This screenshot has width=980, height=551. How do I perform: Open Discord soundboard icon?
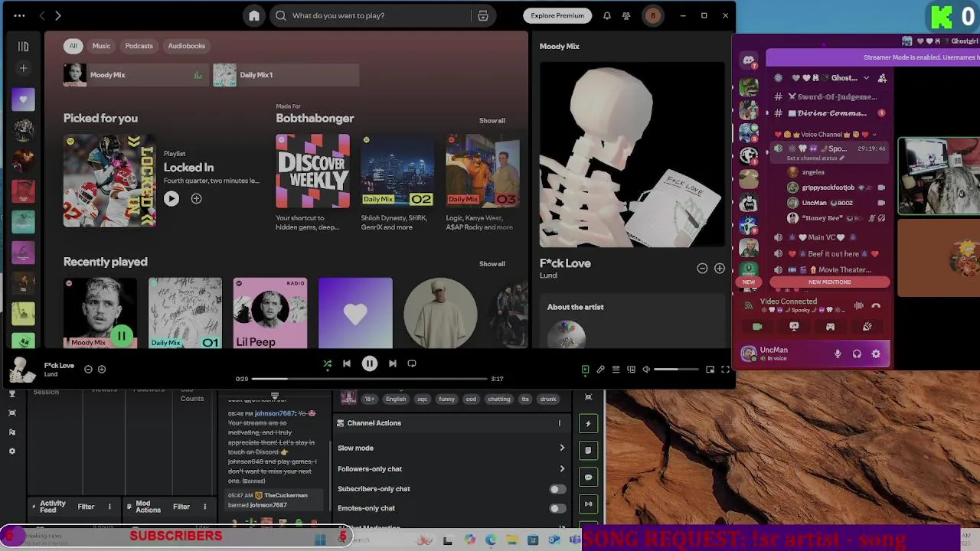click(x=867, y=327)
